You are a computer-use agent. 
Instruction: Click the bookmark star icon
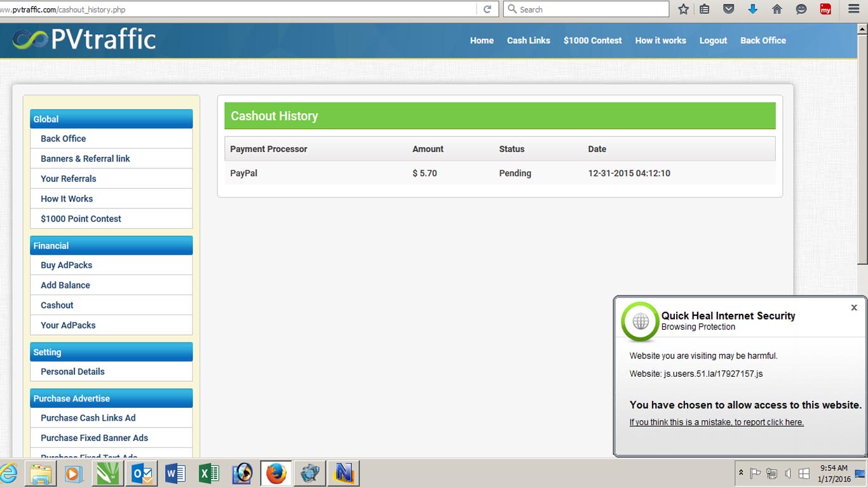coord(684,10)
